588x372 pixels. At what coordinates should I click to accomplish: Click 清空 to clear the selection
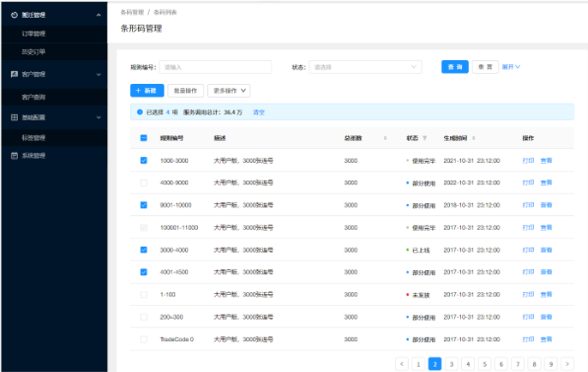[x=259, y=112]
